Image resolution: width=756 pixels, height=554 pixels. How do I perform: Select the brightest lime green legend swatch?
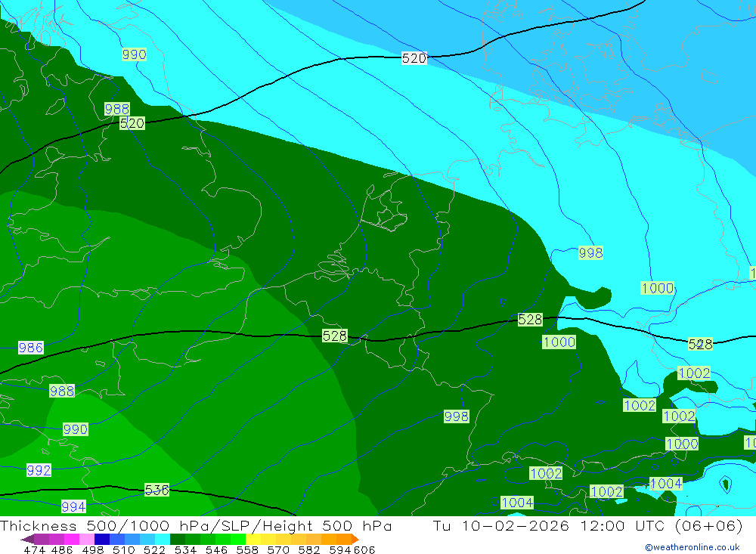pyautogui.click(x=238, y=539)
